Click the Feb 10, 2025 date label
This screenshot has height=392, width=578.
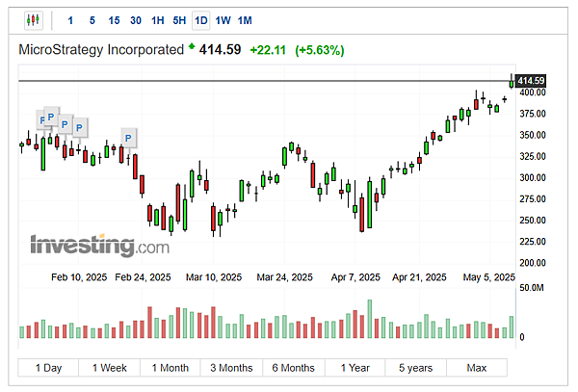79,277
